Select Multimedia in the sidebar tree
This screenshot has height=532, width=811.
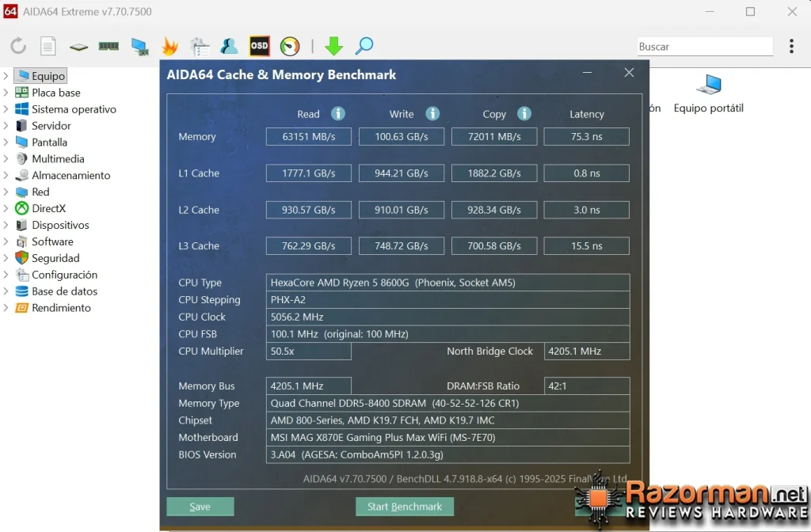point(58,158)
